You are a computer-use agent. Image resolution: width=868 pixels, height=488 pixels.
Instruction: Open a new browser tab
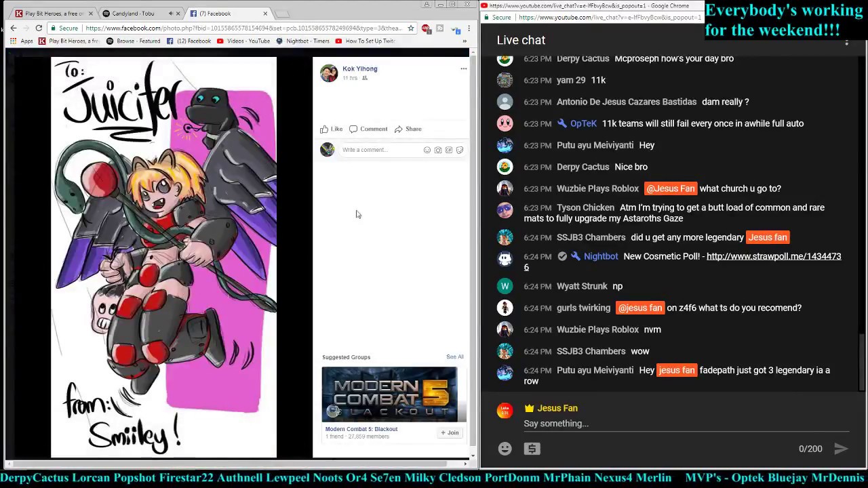[283, 14]
